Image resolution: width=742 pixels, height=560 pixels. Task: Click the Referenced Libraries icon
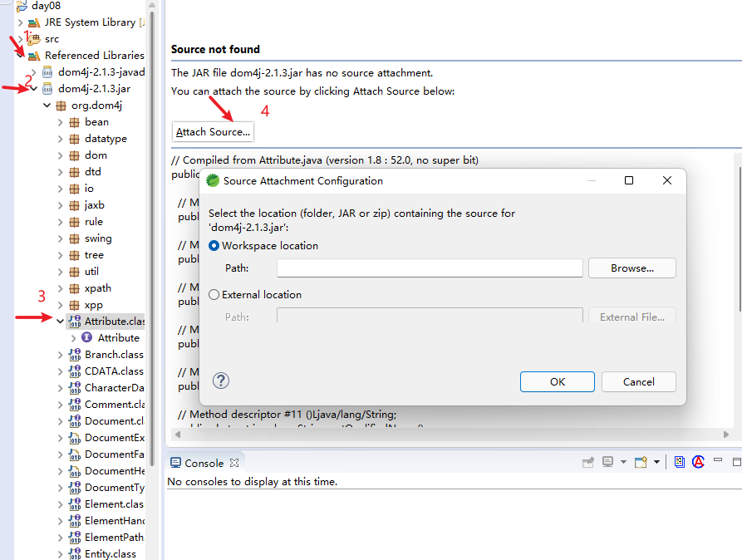(33, 56)
